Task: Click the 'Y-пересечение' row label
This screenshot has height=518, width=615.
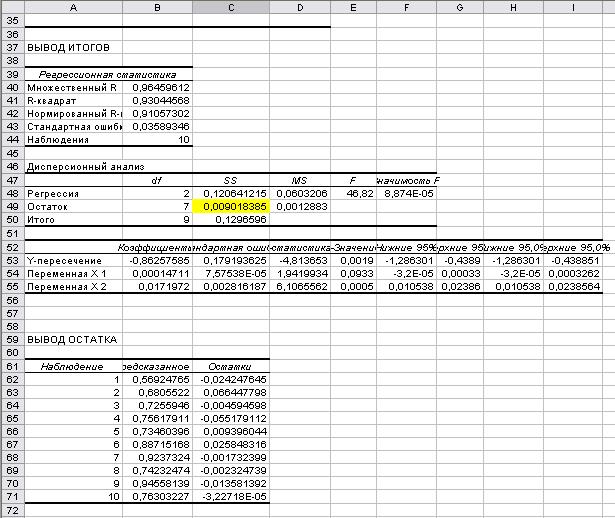Action: click(x=73, y=260)
